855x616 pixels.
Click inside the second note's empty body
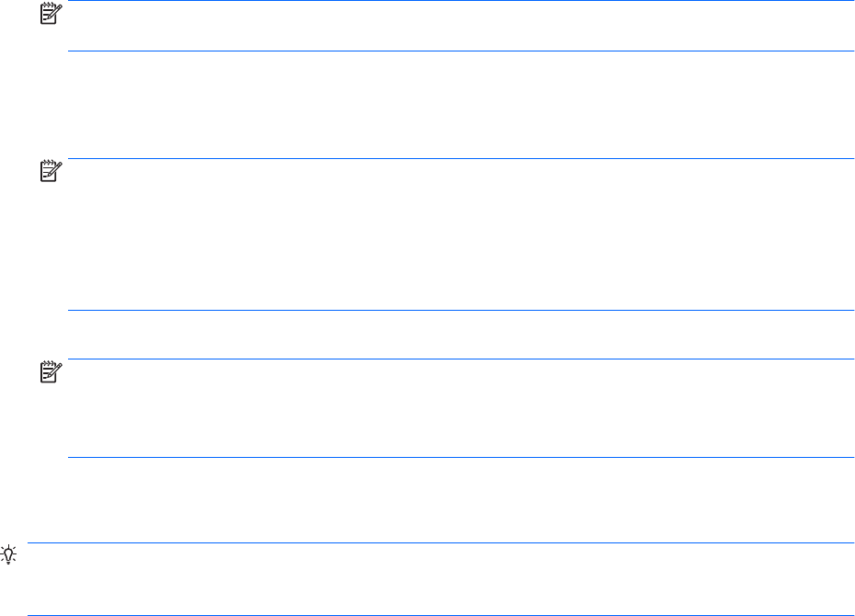pyautogui.click(x=460, y=234)
